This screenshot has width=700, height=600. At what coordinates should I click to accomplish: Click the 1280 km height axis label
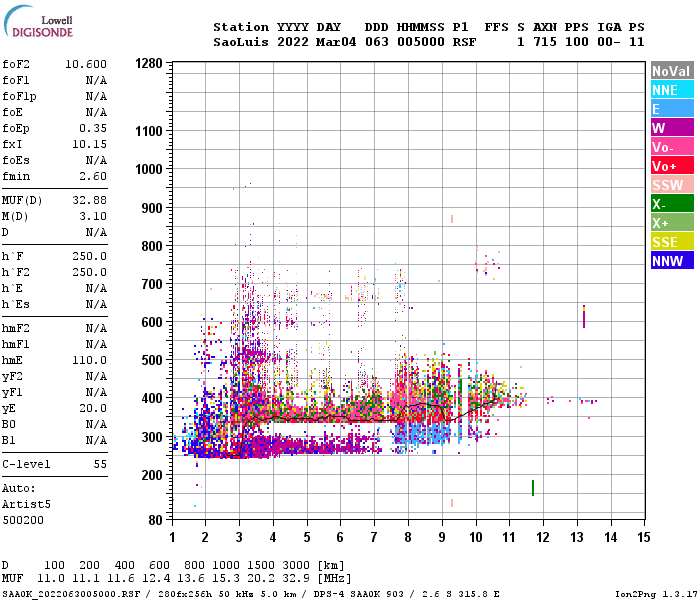(x=149, y=63)
